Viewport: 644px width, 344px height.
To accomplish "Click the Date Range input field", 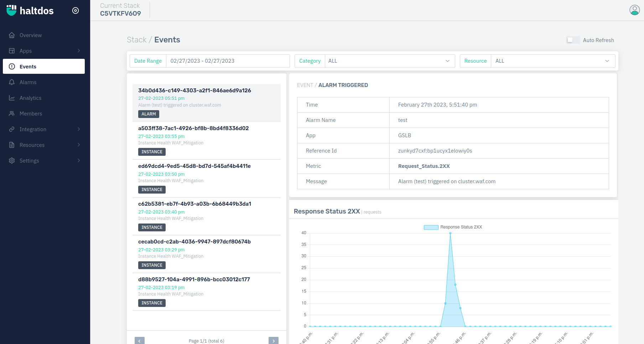I will (228, 61).
